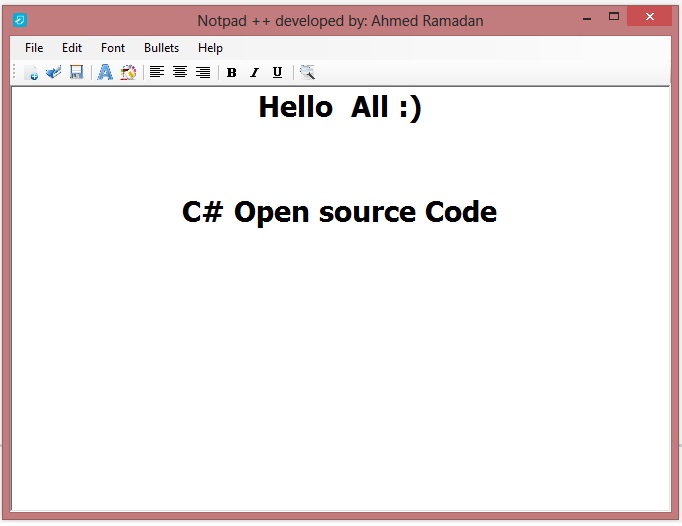Maximize the Notpad ++ window
The image size is (682, 526).
(x=614, y=17)
